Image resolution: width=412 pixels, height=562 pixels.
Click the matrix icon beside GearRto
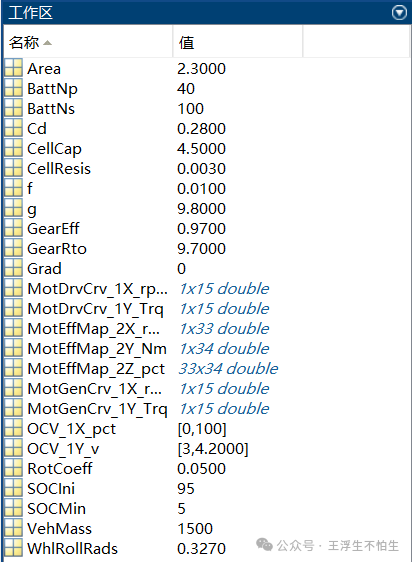pos(14,249)
